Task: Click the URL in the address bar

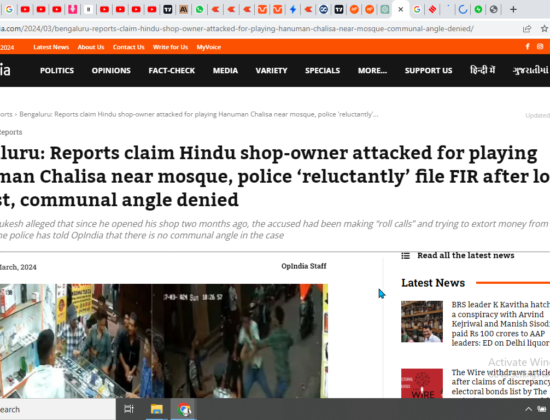Action: tap(237, 29)
